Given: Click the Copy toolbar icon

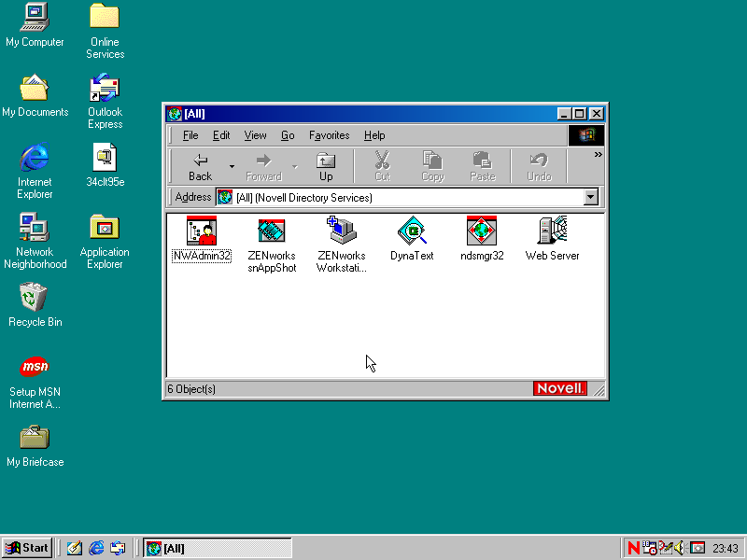Looking at the screenshot, I should (x=432, y=166).
